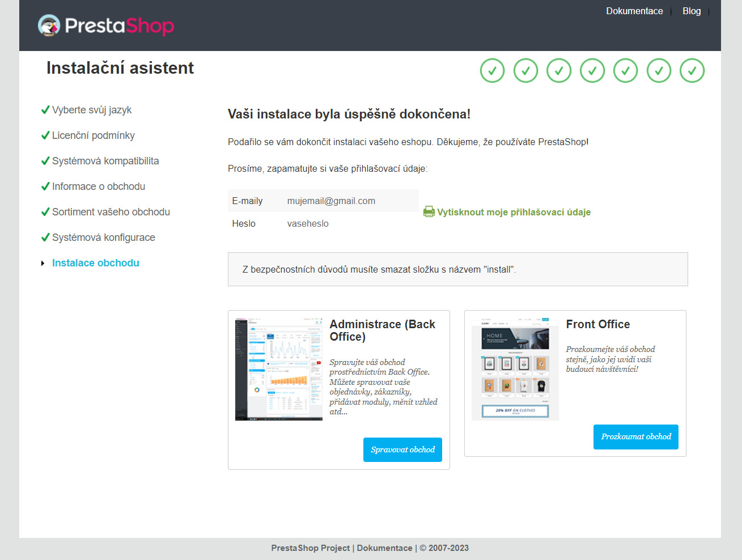Click 'Administrace (Back Office)' heading
742x560 pixels.
pyautogui.click(x=383, y=330)
